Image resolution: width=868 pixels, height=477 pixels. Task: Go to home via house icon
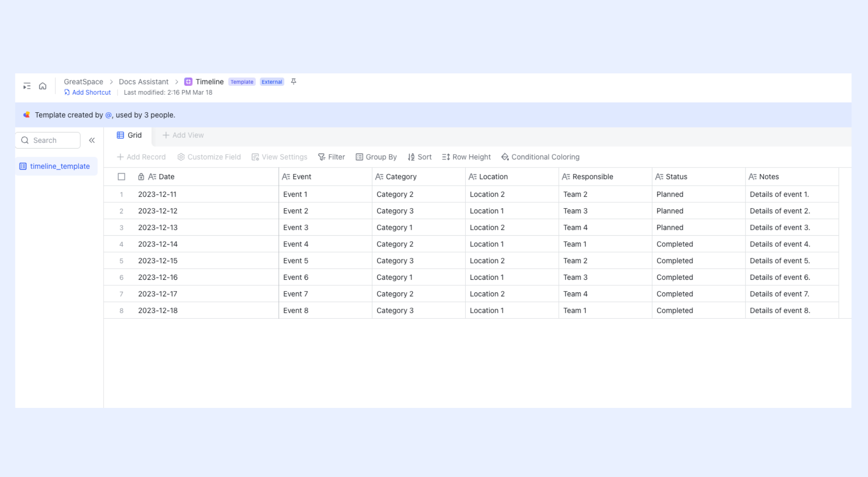[43, 86]
